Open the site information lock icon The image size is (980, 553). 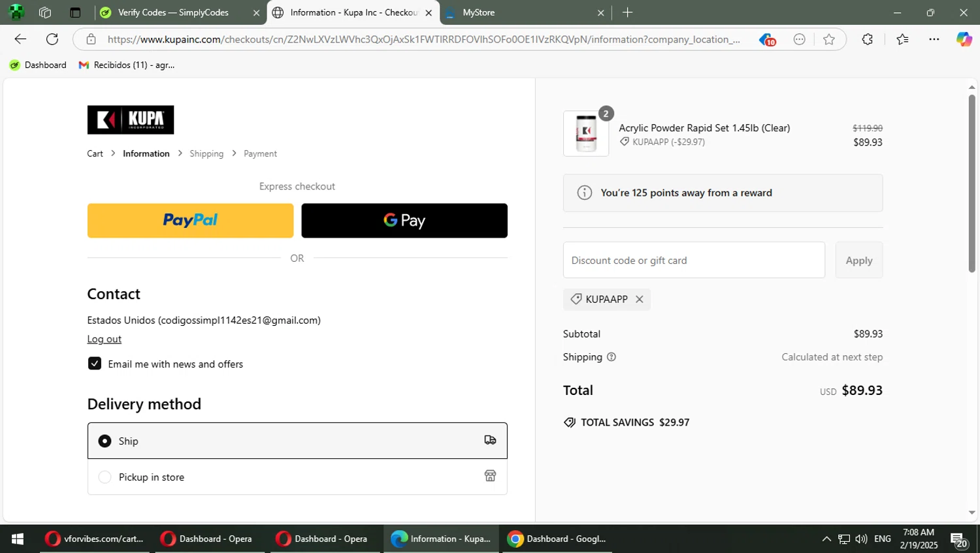pyautogui.click(x=91, y=39)
